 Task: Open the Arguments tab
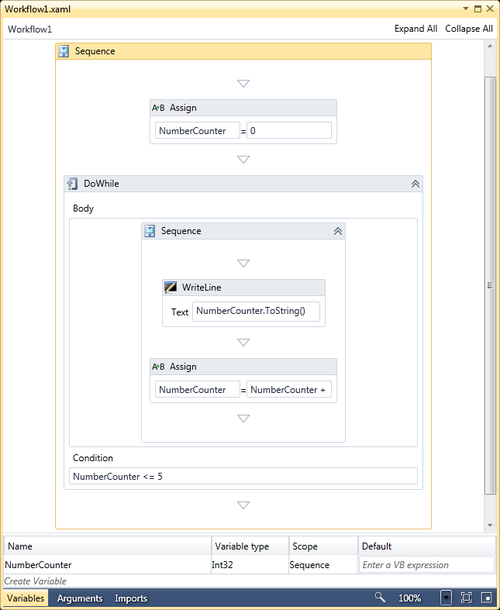click(x=80, y=598)
